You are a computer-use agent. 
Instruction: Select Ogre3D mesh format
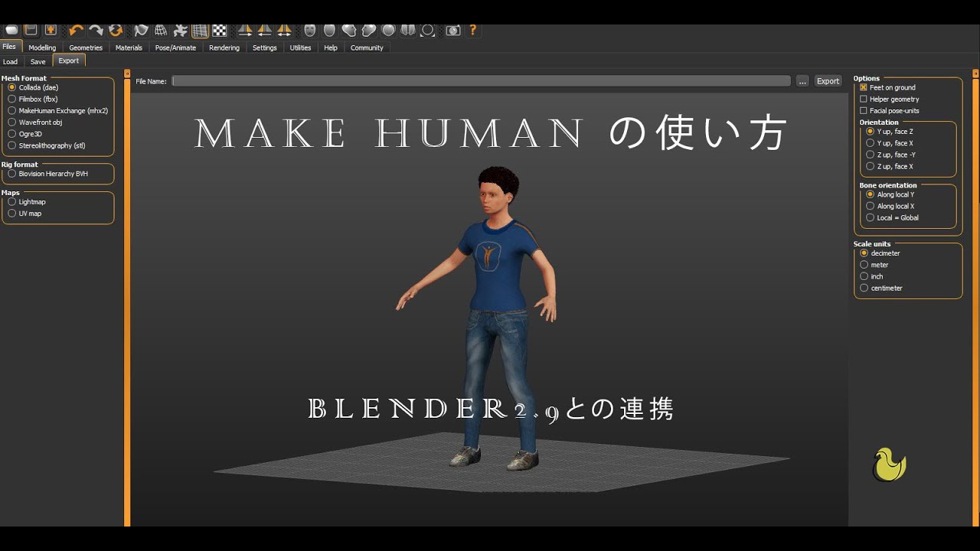point(25,133)
